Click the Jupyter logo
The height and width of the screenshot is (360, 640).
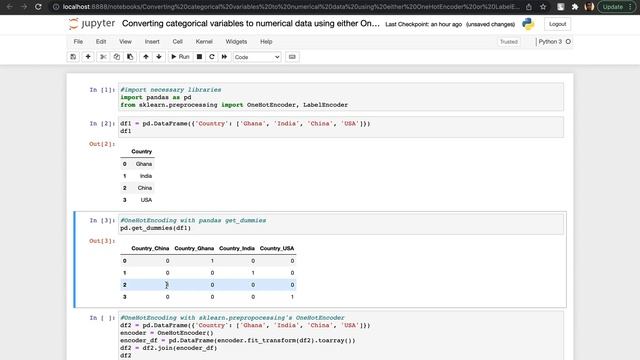(x=92, y=24)
